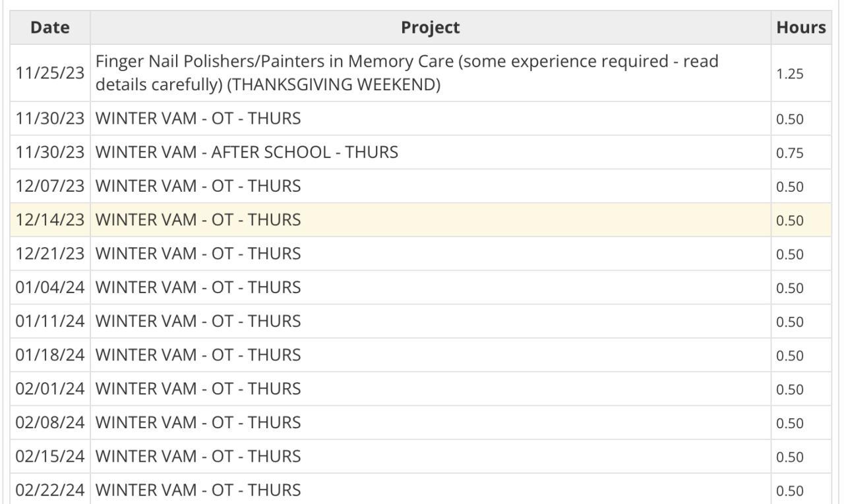Click the hours cell in the 01/18/24 row
The image size is (844, 504).
click(x=790, y=356)
